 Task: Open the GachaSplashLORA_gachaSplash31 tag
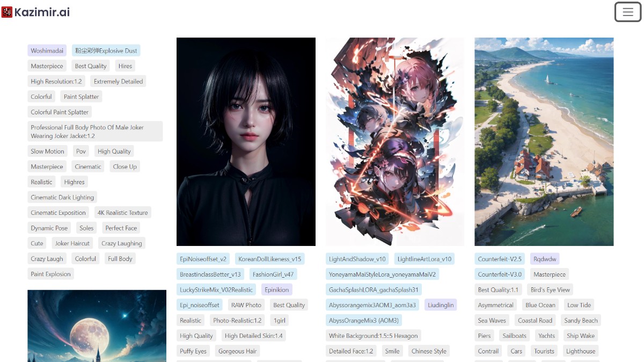click(x=374, y=289)
